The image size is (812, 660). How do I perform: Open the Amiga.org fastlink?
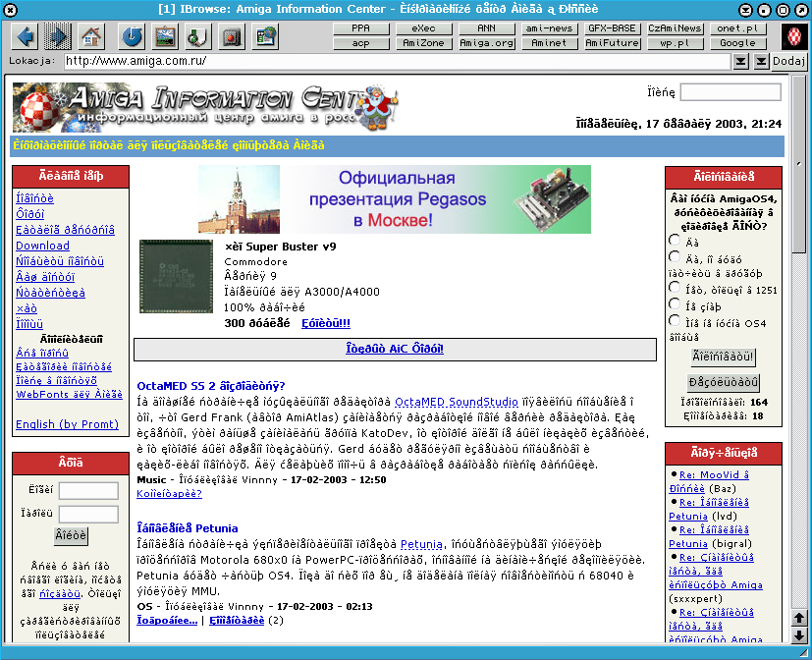[x=487, y=43]
